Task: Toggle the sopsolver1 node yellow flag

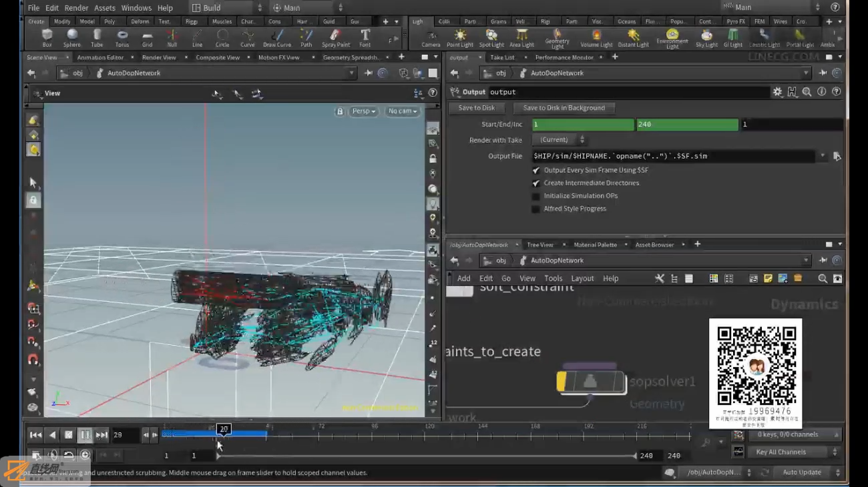Action: [562, 382]
